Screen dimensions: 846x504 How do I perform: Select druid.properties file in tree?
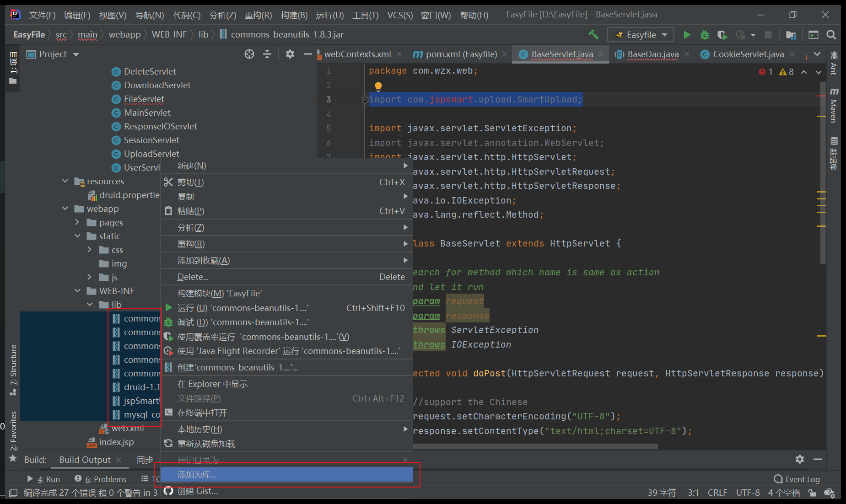pyautogui.click(x=129, y=195)
